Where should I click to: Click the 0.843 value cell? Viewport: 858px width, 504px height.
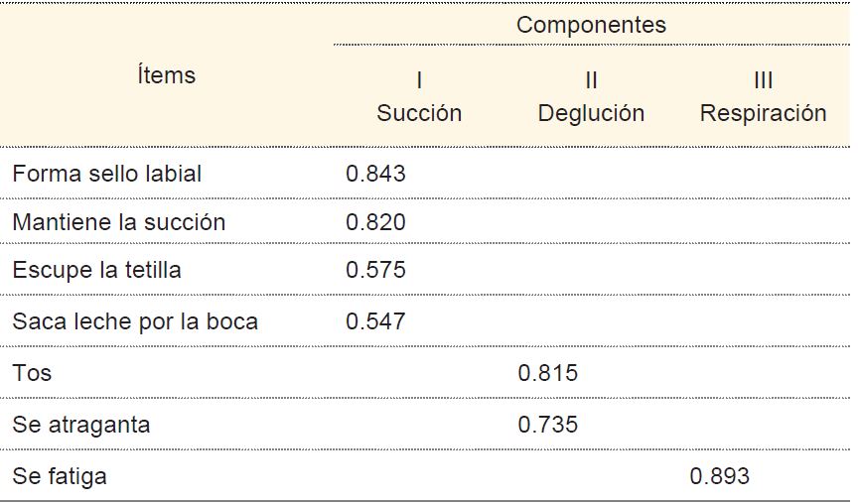[375, 174]
